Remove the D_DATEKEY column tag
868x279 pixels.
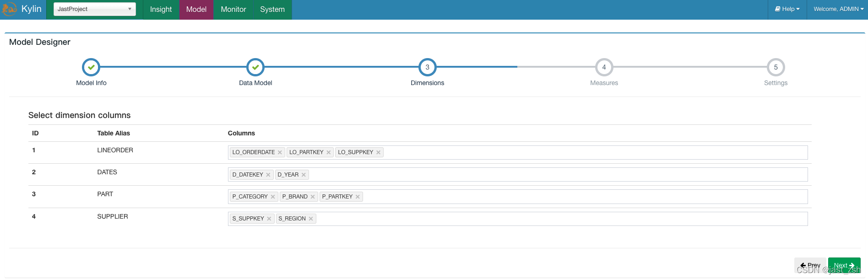tap(268, 175)
